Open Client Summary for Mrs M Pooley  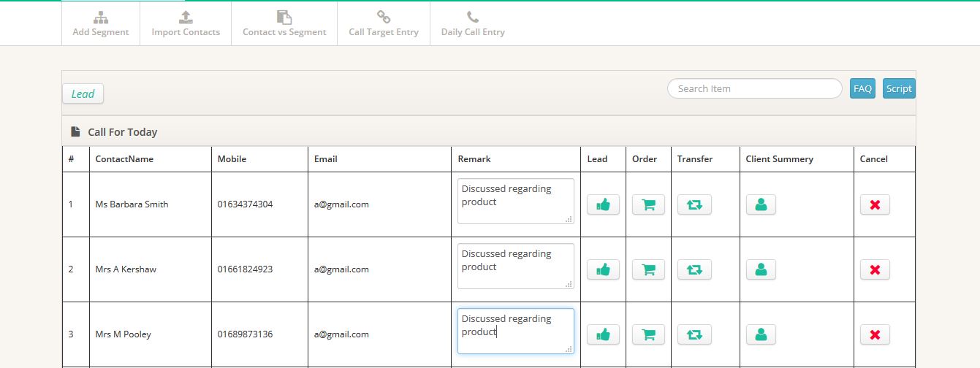761,335
